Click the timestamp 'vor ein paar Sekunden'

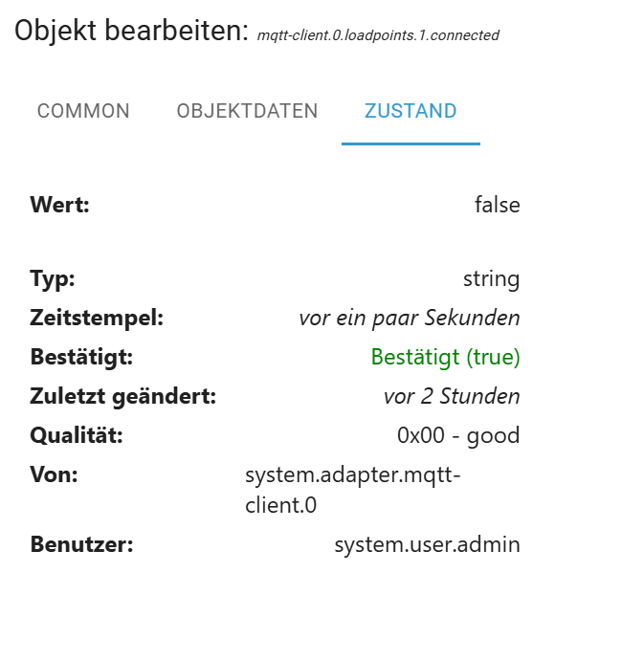[x=410, y=319]
